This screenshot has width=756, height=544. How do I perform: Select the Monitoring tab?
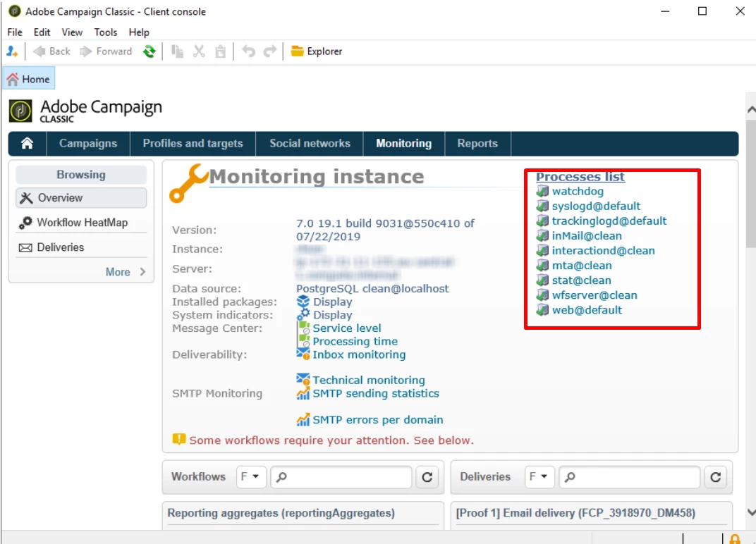(403, 144)
